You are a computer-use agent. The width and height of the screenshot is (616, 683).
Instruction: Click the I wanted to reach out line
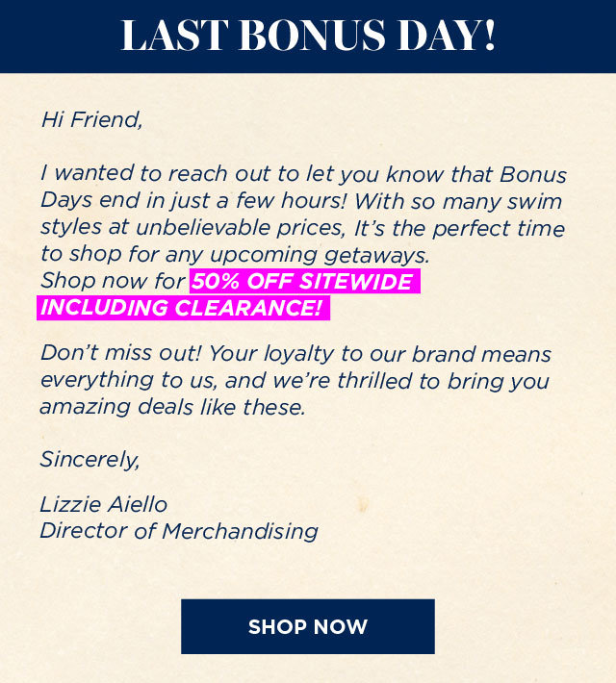point(303,174)
